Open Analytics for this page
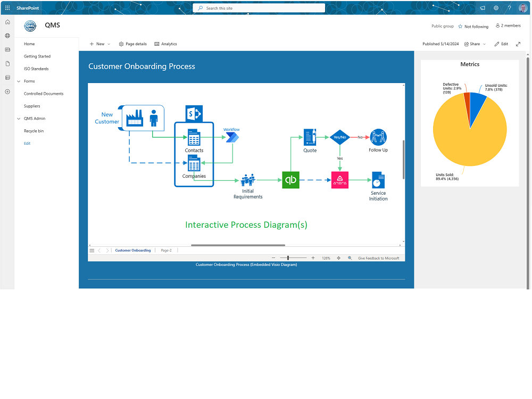 click(x=165, y=44)
